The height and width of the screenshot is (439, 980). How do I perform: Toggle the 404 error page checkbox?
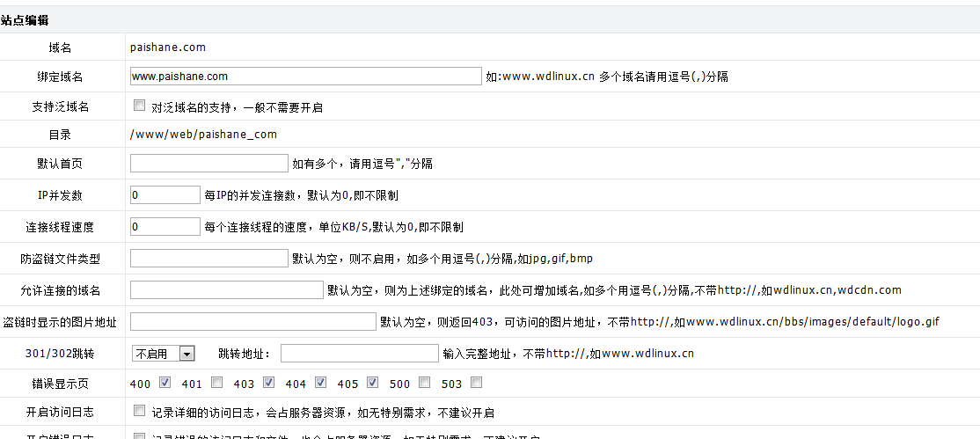pyautogui.click(x=320, y=383)
